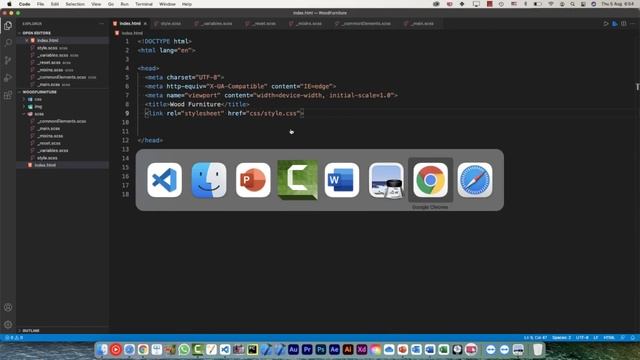Select Camtasia in the app switcher
The height and width of the screenshot is (360, 640).
298,180
